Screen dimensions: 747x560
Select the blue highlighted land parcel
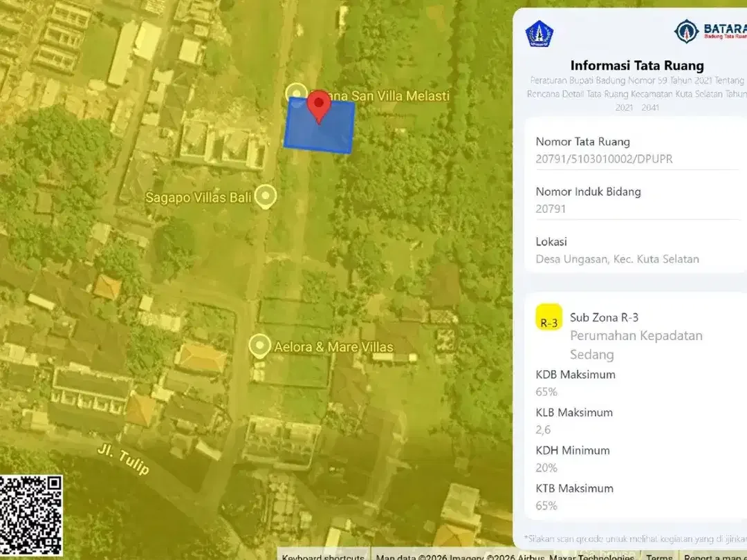click(x=319, y=126)
